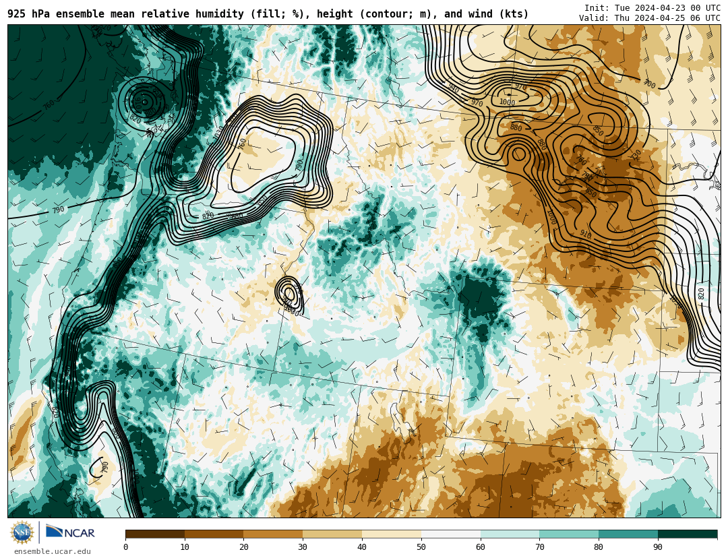The width and height of the screenshot is (728, 560).
Task: Click the 80-90% dark teal colorbar segment
Action: click(628, 534)
